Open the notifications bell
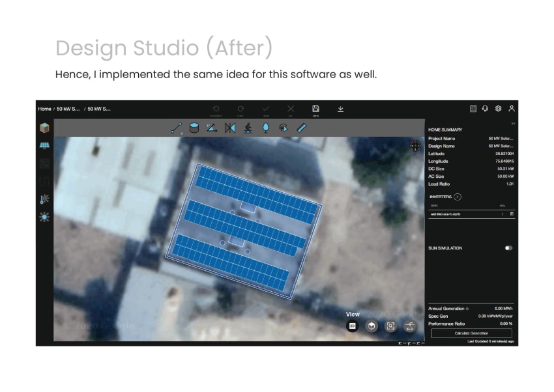Image resolution: width=554 pixels, height=392 pixels. click(484, 109)
